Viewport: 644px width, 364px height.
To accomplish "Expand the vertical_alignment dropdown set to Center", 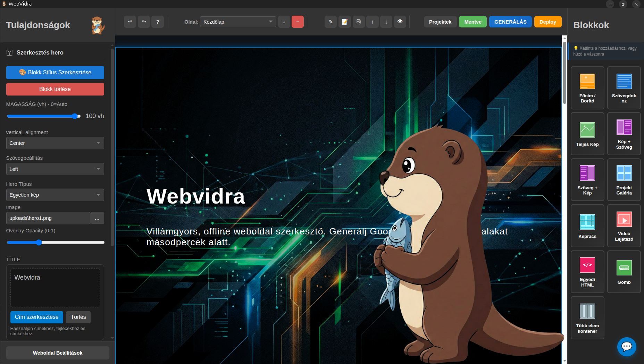I will (55, 143).
